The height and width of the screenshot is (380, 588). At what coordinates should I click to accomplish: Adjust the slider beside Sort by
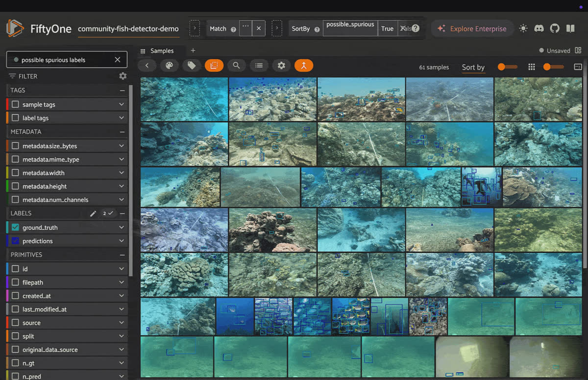[507, 67]
